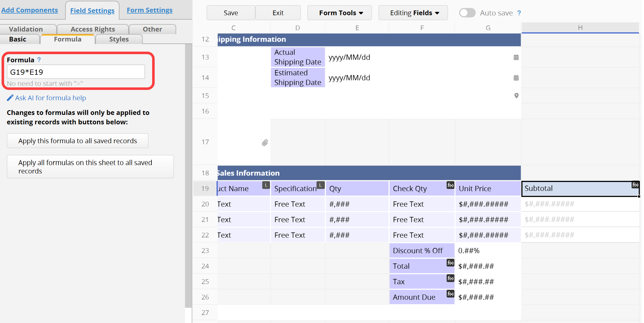
Task: Click help question mark beside Formula label
Action: tap(39, 60)
